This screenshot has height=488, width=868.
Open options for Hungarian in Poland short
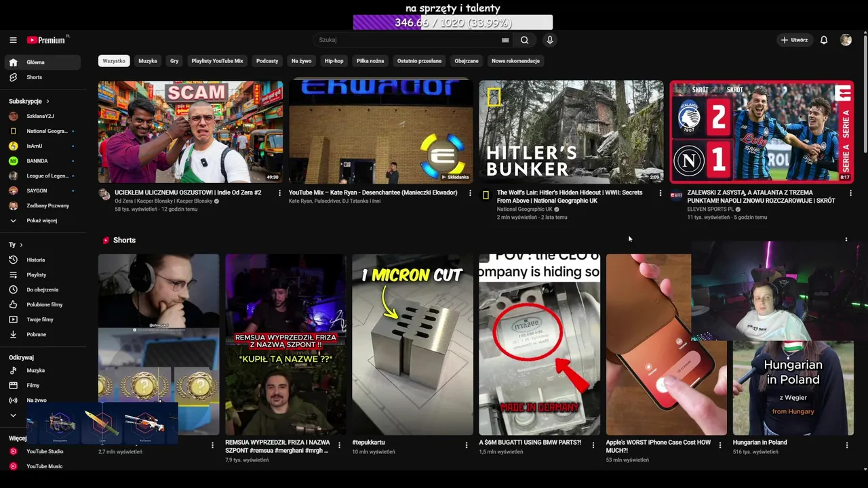click(847, 445)
